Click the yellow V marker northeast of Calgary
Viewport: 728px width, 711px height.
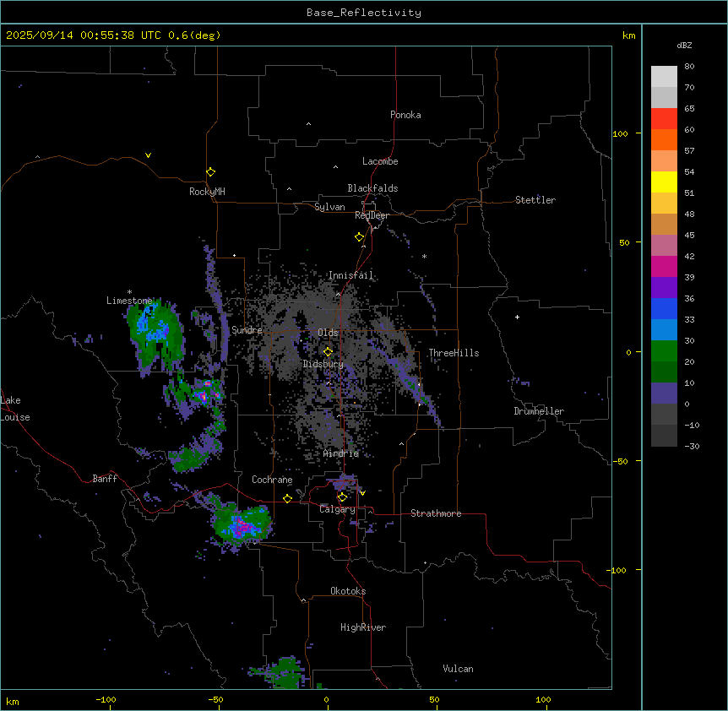pos(362,493)
